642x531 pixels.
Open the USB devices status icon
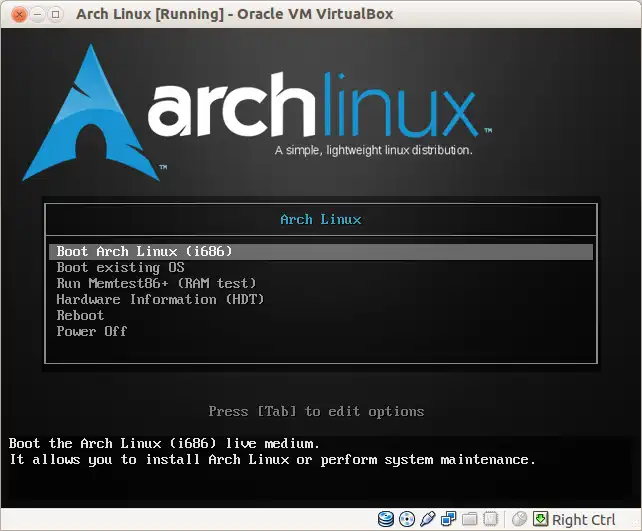click(x=427, y=519)
